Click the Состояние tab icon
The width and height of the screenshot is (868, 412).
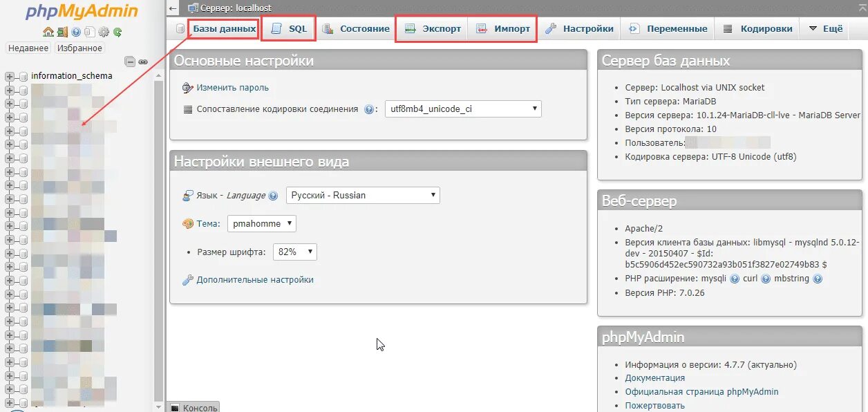[328, 29]
